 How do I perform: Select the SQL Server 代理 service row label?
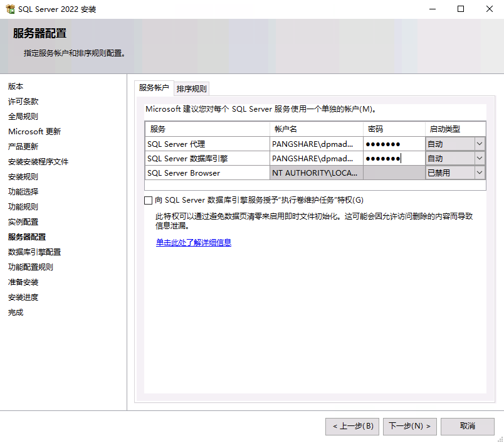click(207, 144)
